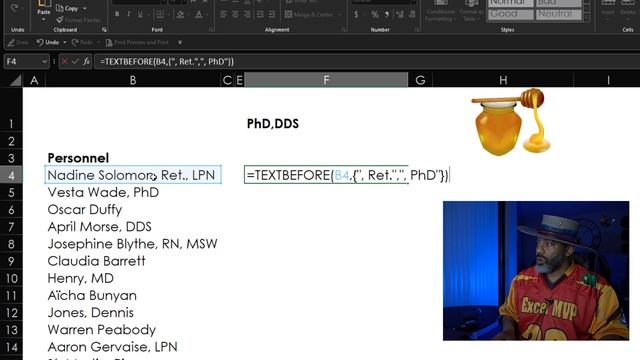Apply Percent style
Screen dimensions: 640x360
(x=375, y=15)
